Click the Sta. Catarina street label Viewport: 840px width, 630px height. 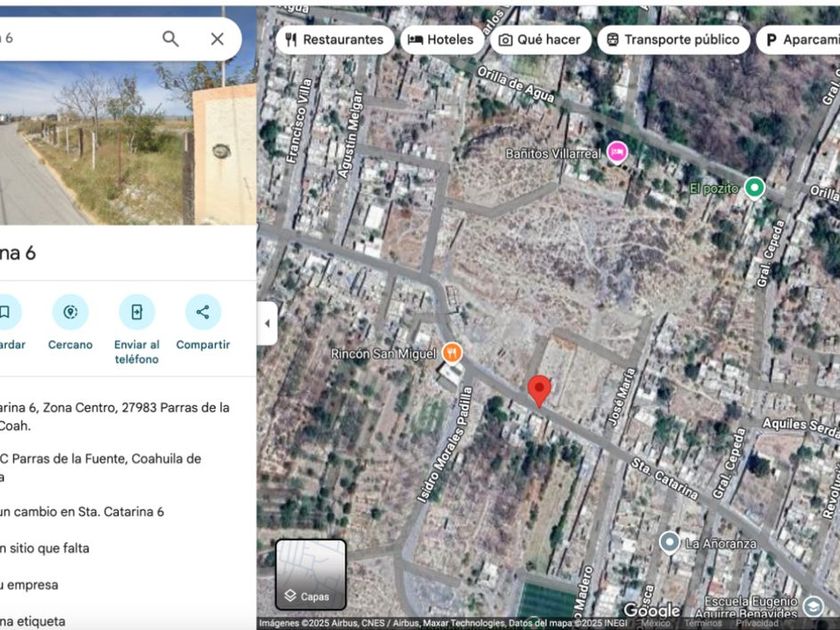[664, 478]
